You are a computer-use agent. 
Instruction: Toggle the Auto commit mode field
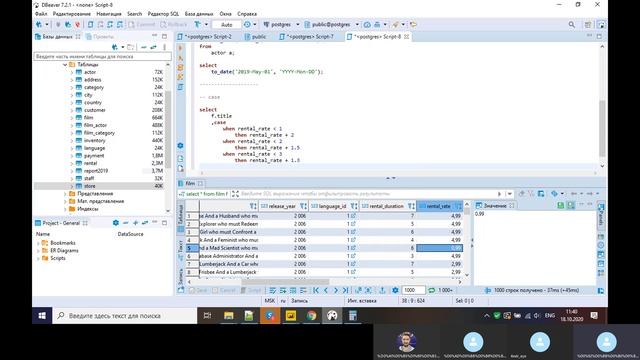tap(226, 24)
